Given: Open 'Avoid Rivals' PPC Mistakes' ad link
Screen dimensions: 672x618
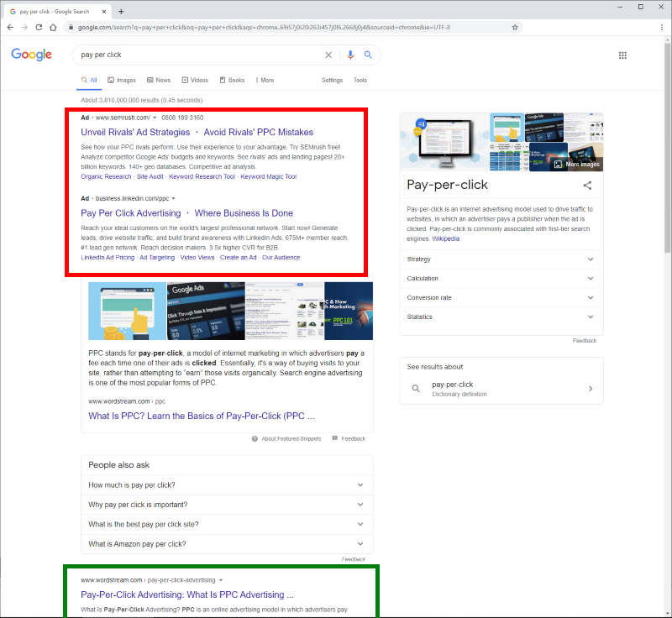Looking at the screenshot, I should pos(259,133).
